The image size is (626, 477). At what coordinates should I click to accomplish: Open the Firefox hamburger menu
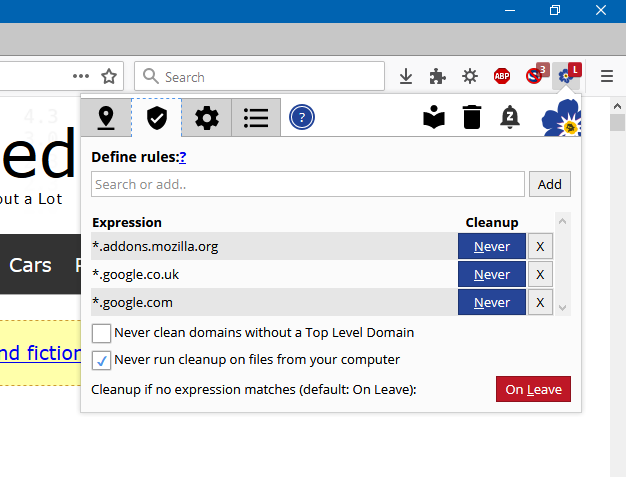(x=606, y=77)
